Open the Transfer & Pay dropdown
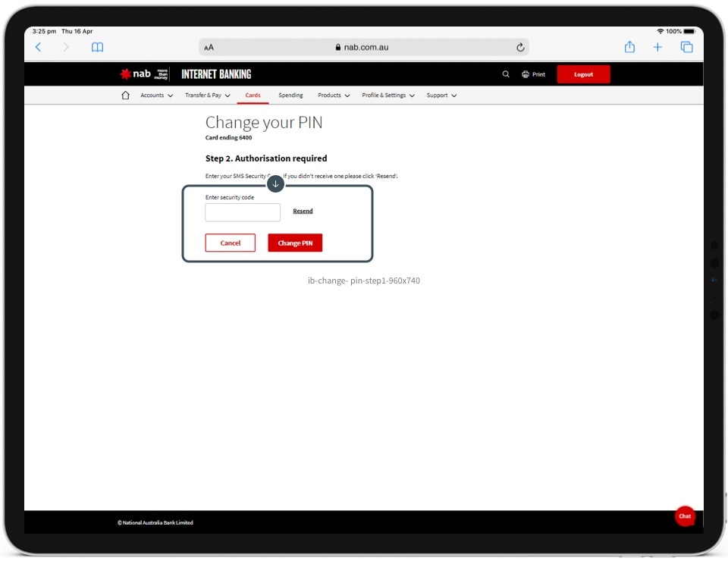This screenshot has width=728, height=561. (206, 95)
